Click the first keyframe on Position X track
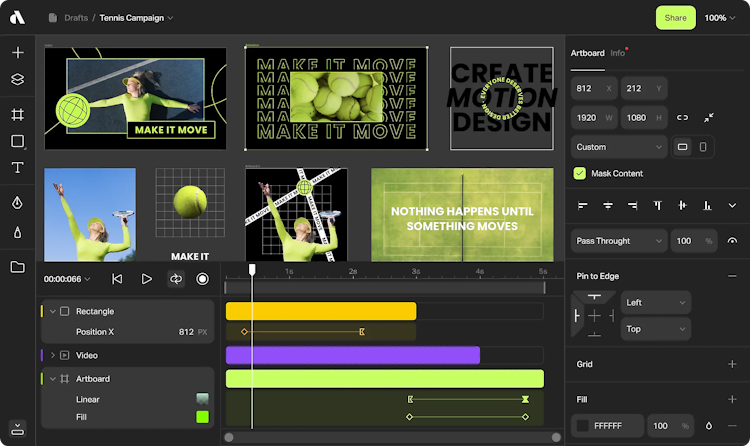 pos(244,332)
